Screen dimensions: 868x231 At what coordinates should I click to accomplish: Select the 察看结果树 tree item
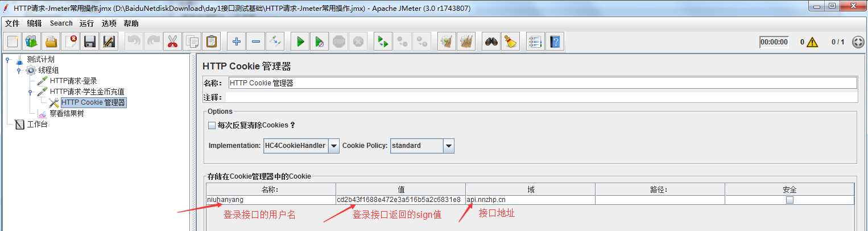pos(67,113)
